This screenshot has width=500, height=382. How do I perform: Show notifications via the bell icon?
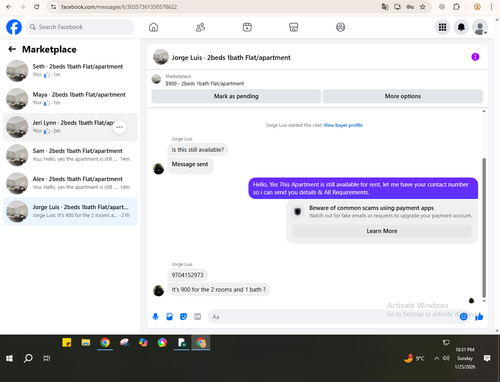461,27
